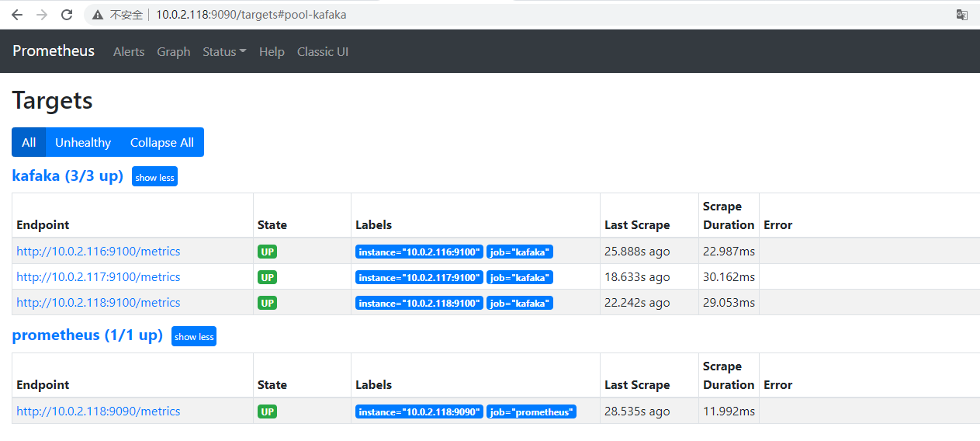Click the browser forward arrow
Screen dimensions: 980x441
[42, 15]
